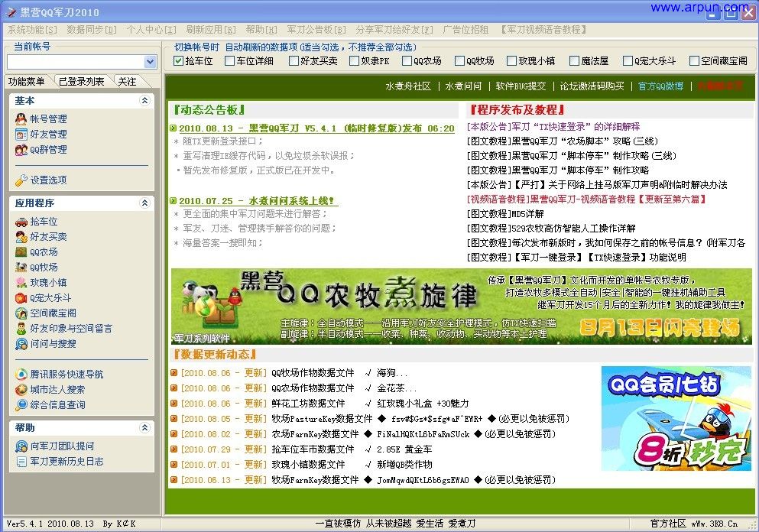Image resolution: width=759 pixels, height=532 pixels.
Task: Click the 向军刀团队提问 icon
Action: [x=21, y=446]
